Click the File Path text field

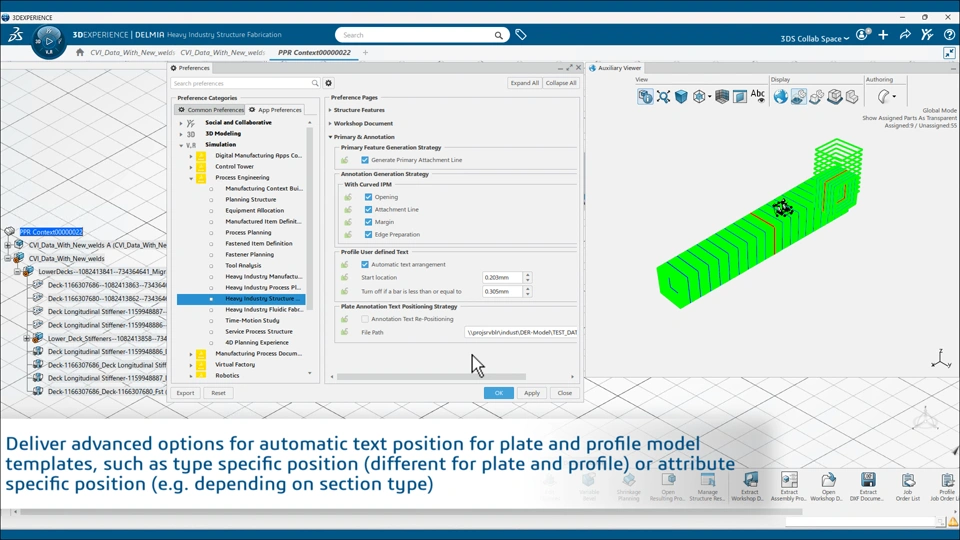(x=521, y=332)
